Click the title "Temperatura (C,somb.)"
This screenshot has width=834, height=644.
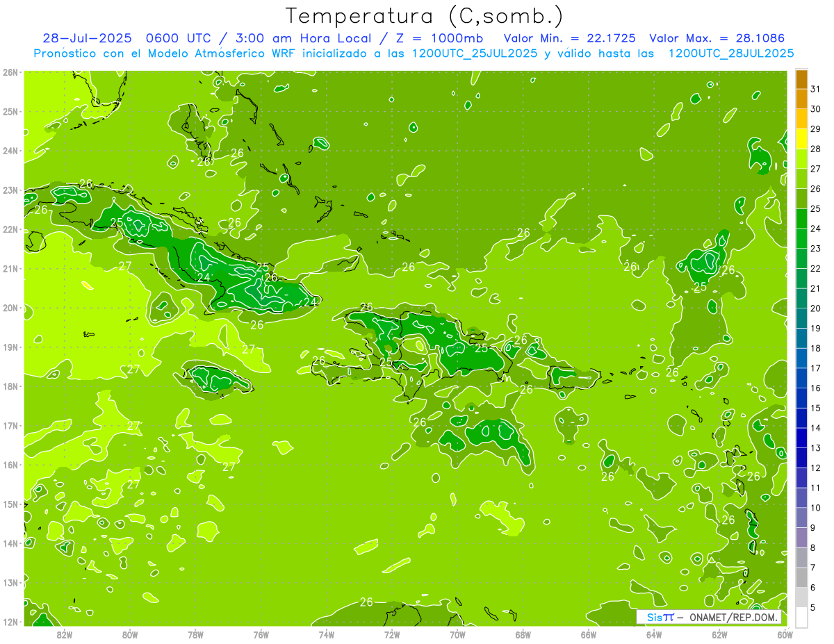point(425,16)
